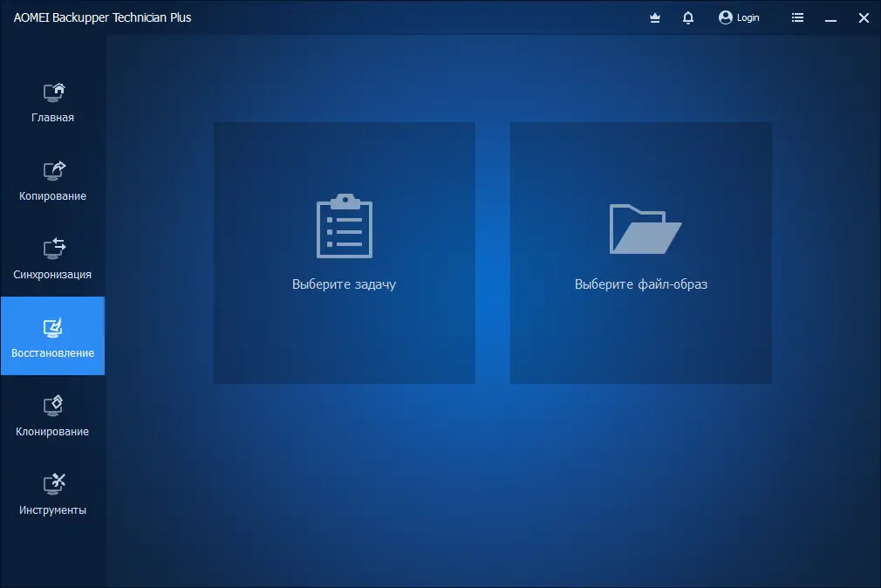The image size is (881, 588).
Task: Click the Синхронизация label text
Action: (x=52, y=274)
